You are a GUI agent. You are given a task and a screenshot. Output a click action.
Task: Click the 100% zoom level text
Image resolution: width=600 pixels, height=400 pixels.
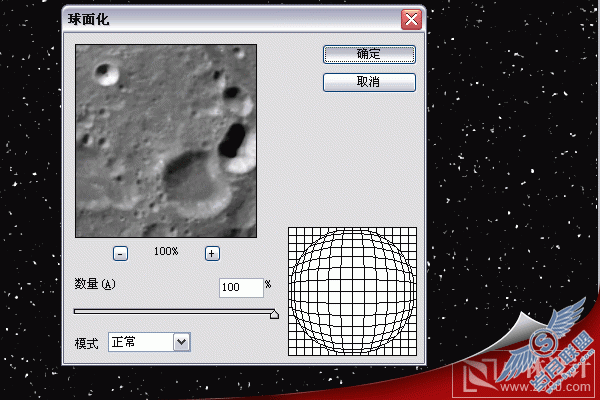(x=166, y=251)
